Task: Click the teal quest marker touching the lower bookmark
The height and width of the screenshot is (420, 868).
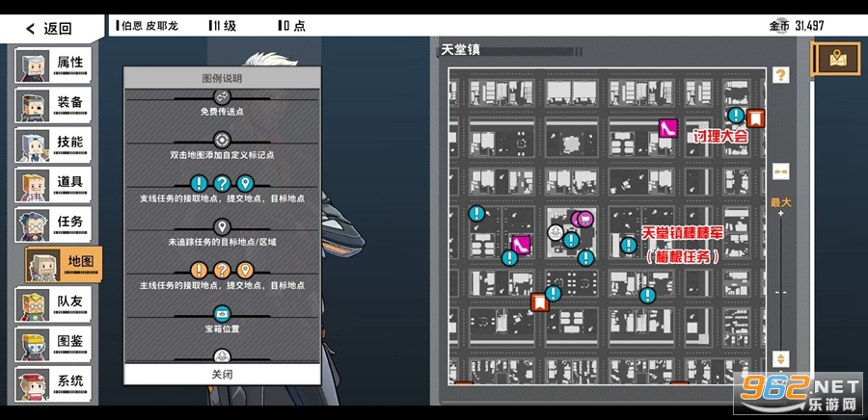Action: click(x=553, y=294)
